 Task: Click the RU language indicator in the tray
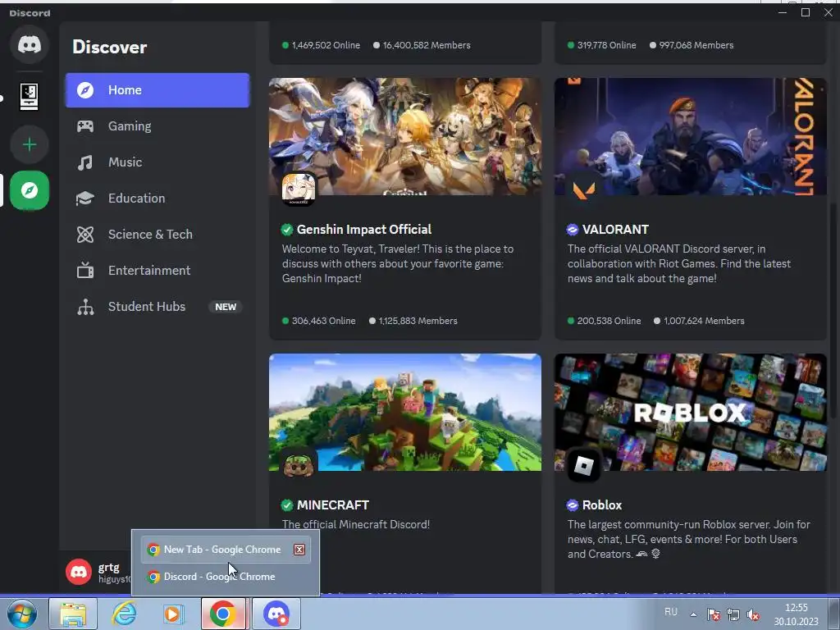[671, 612]
